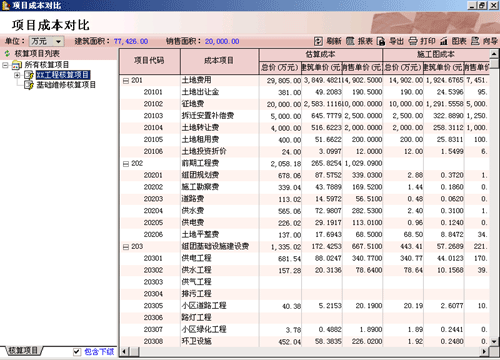This screenshot has height=360, width=500.
Task: Select the 土地出让金 row cell
Action: coord(220,92)
